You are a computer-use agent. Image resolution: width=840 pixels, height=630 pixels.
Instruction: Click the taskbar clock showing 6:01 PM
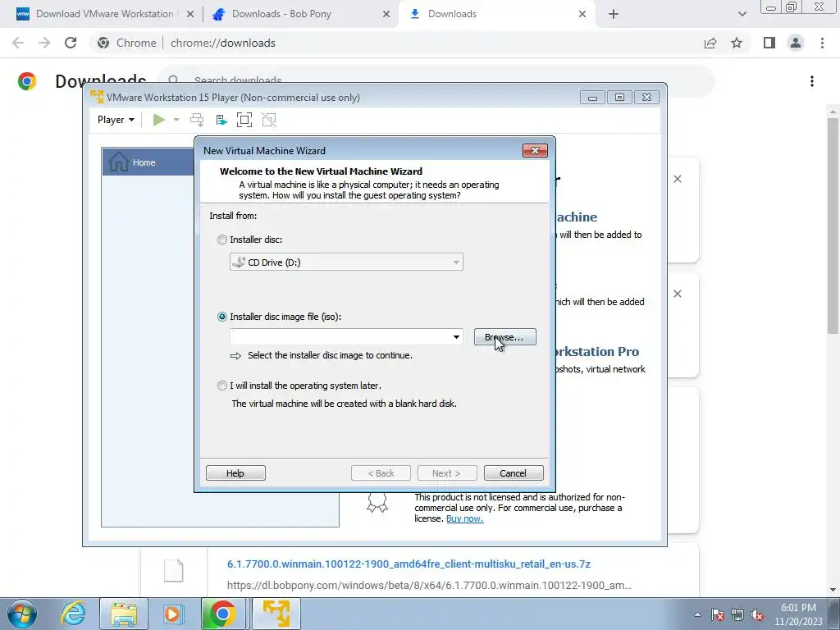[x=798, y=614]
